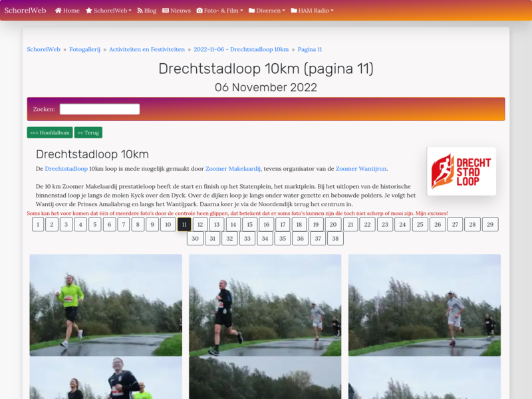This screenshot has width=532, height=399.
Task: Go to gallery page 2
Action: [x=52, y=224]
